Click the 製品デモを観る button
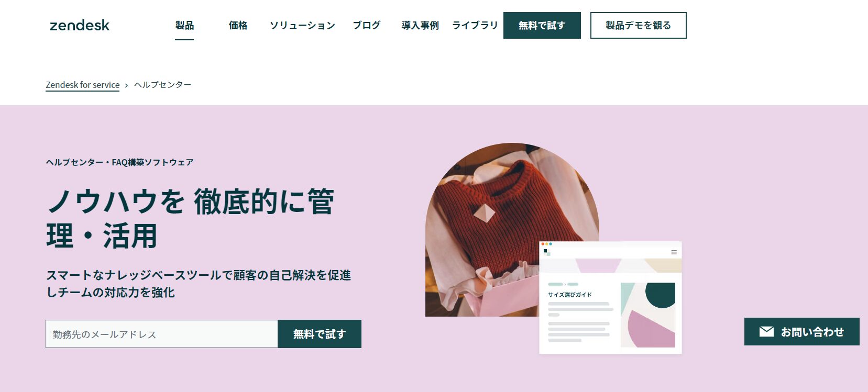Image resolution: width=868 pixels, height=392 pixels. (638, 25)
